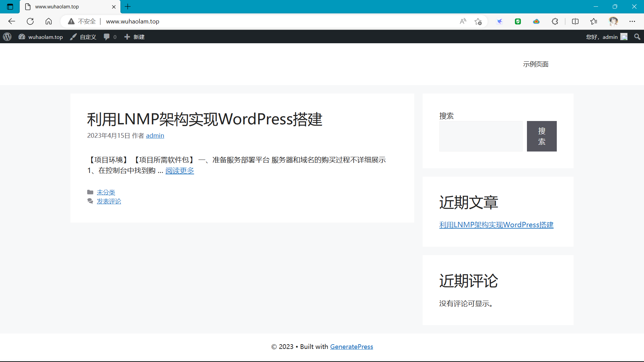644x362 pixels.
Task: Click the 未分类 category link
Action: (x=106, y=192)
